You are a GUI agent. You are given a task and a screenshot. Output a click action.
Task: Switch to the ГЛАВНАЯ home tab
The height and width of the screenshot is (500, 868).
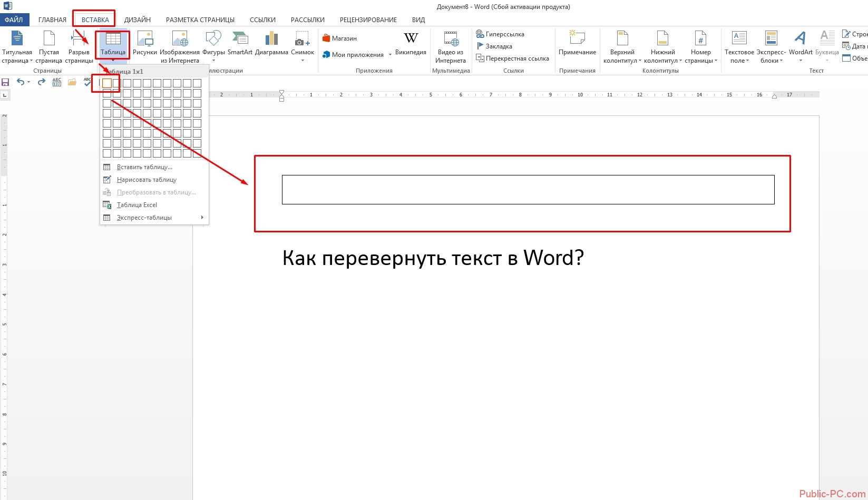pyautogui.click(x=52, y=20)
